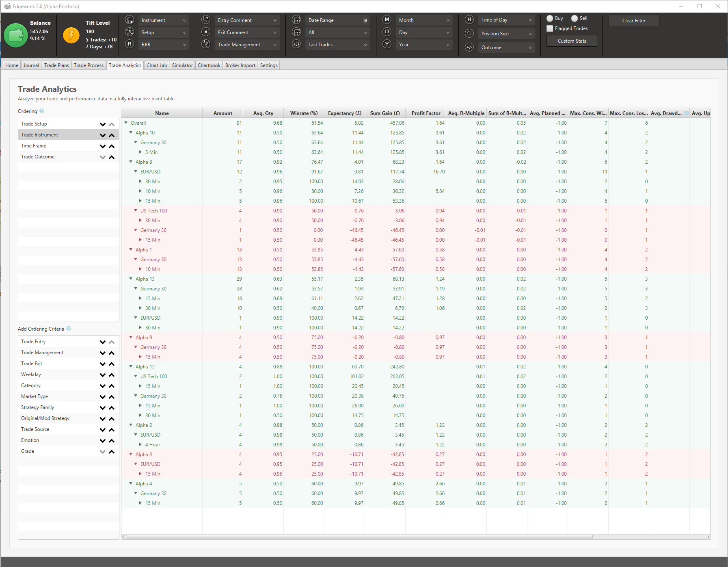Image resolution: width=728 pixels, height=567 pixels.
Task: Click the calendar icon beside Date Range
Action: 297,20
